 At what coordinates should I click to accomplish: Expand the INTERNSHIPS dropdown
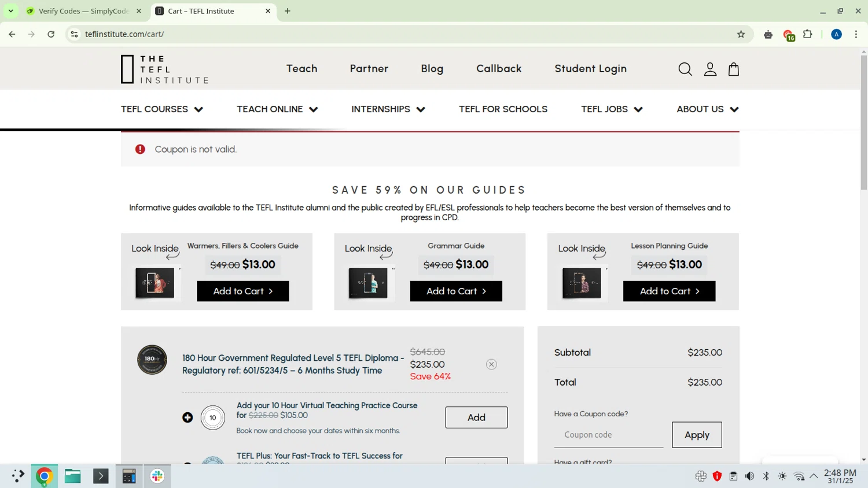tap(388, 109)
